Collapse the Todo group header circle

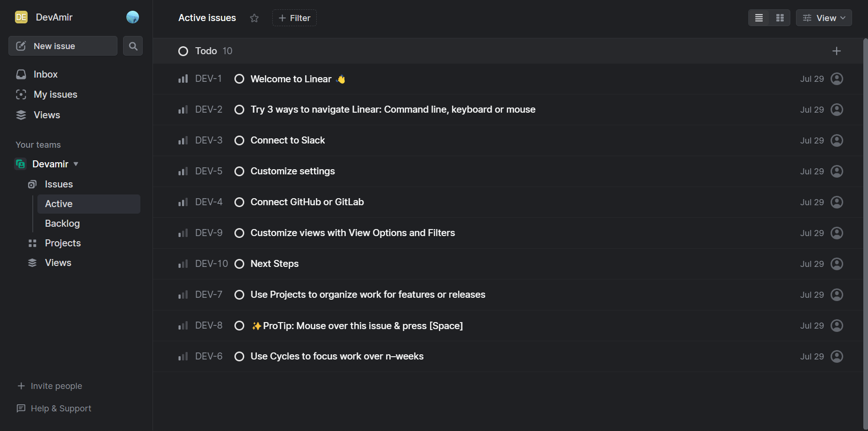(183, 51)
